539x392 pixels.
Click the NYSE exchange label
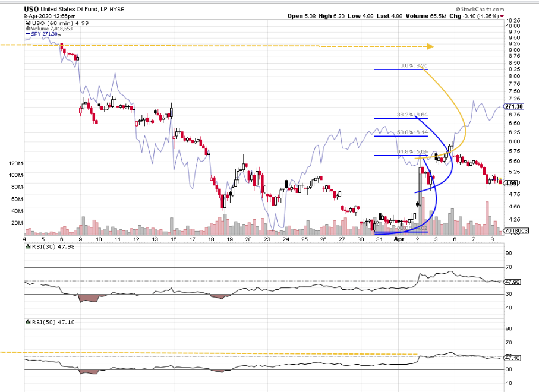pos(117,10)
